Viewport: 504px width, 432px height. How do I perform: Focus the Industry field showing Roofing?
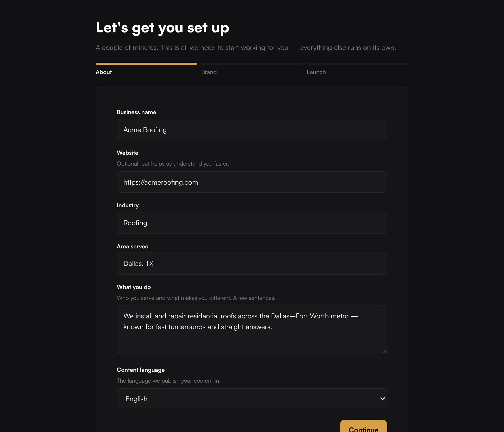pyautogui.click(x=252, y=223)
